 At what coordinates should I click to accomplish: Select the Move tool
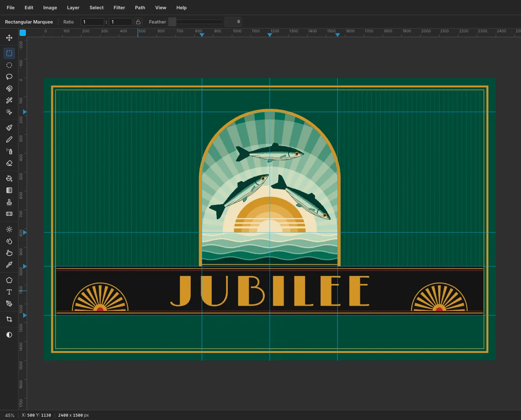[9, 38]
